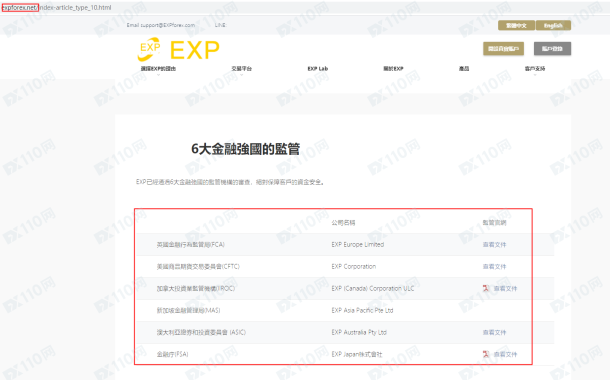
Task: Click the browser address bar URL
Action: tap(57, 7)
